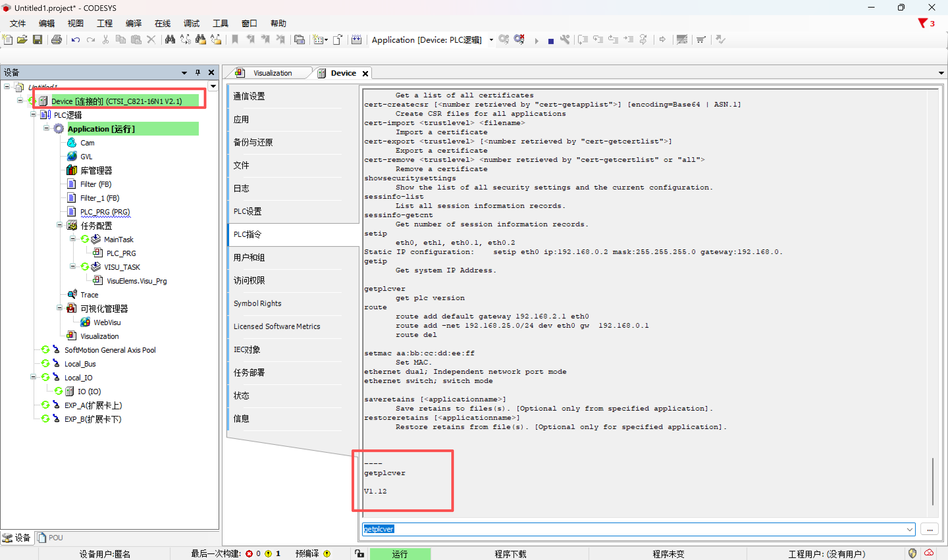The image size is (948, 560).
Task: Click the red filter notification icon
Action: tap(922, 23)
